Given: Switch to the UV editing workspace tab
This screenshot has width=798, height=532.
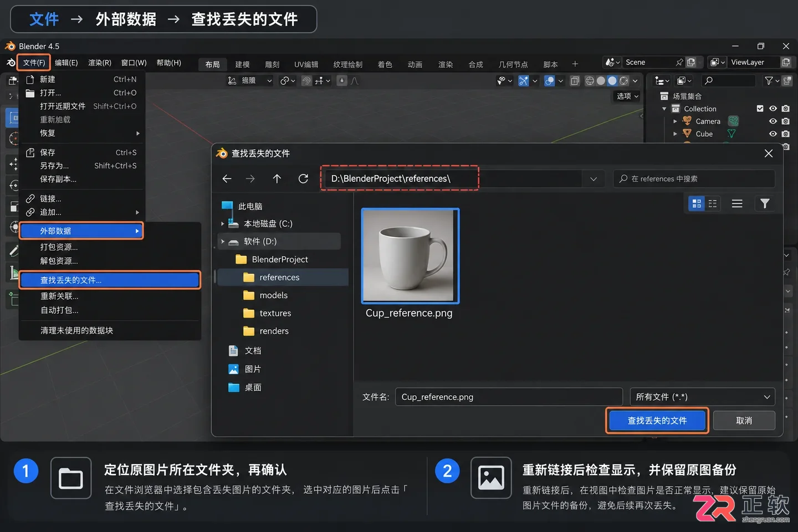Looking at the screenshot, I should (306, 64).
